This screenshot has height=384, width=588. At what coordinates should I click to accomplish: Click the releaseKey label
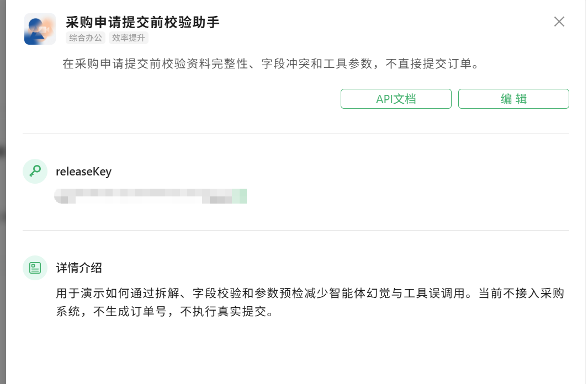coord(83,172)
